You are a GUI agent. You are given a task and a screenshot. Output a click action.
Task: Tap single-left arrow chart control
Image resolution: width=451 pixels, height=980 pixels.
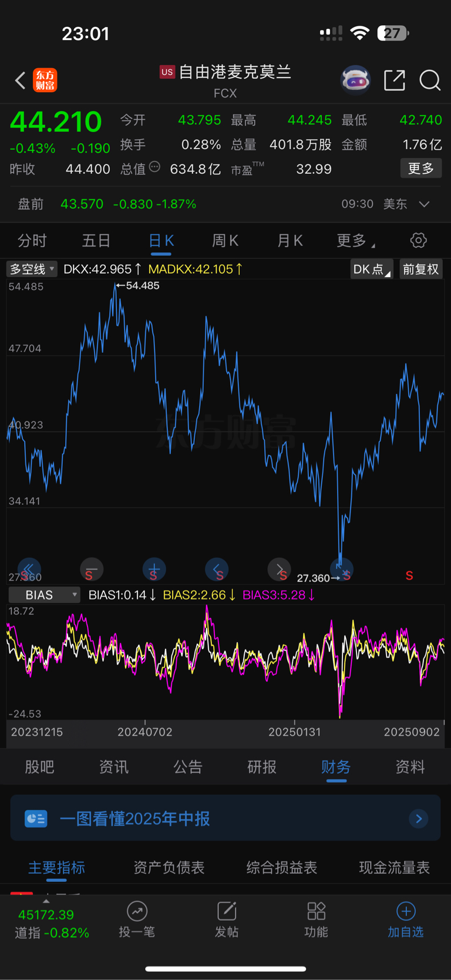pos(217,569)
